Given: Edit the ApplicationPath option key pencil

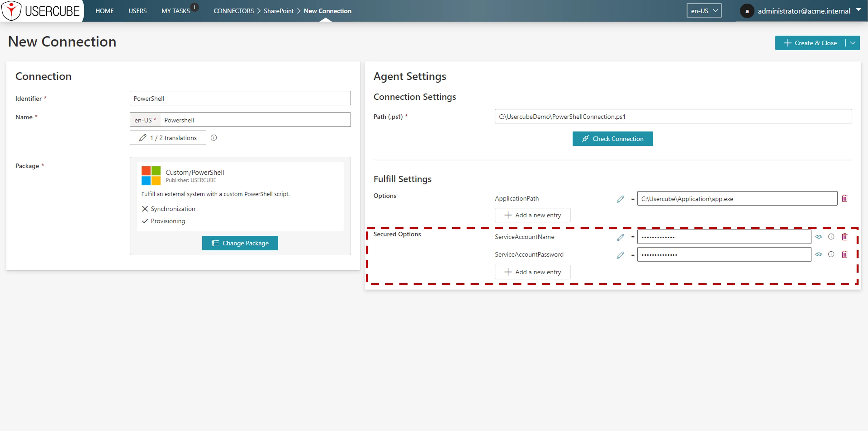Looking at the screenshot, I should click(x=620, y=199).
